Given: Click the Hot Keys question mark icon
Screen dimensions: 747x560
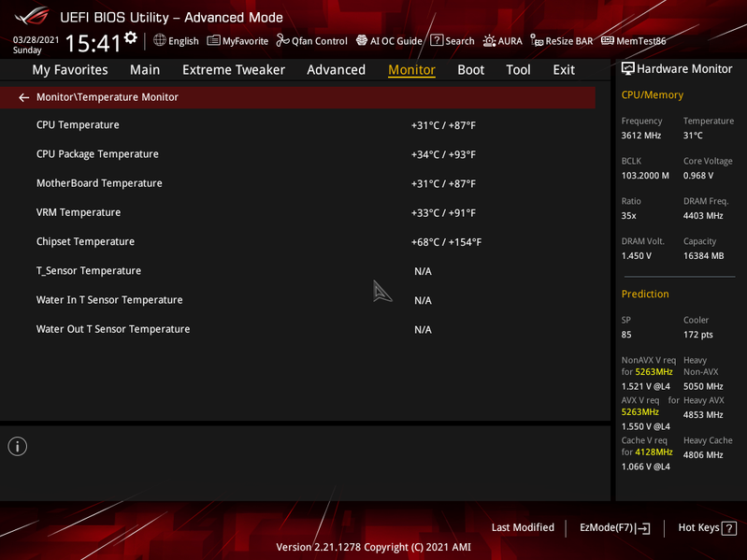Looking at the screenshot, I should 729,528.
